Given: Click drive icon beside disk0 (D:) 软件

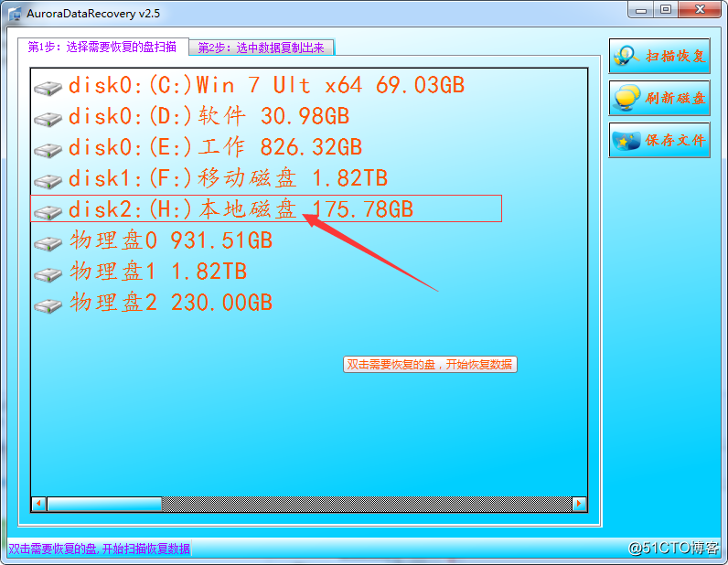Looking at the screenshot, I should click(48, 118).
